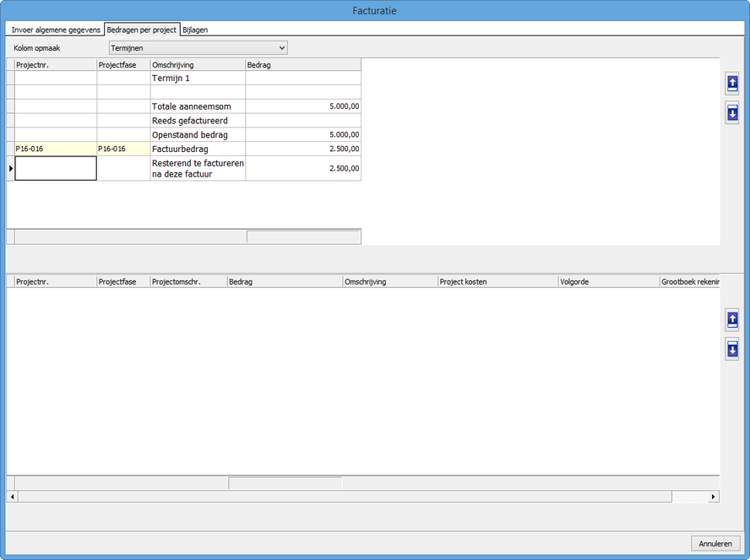Click Totale aanneemsom amount 5.000,00
Viewport: 750px width, 560px height.
click(x=303, y=106)
